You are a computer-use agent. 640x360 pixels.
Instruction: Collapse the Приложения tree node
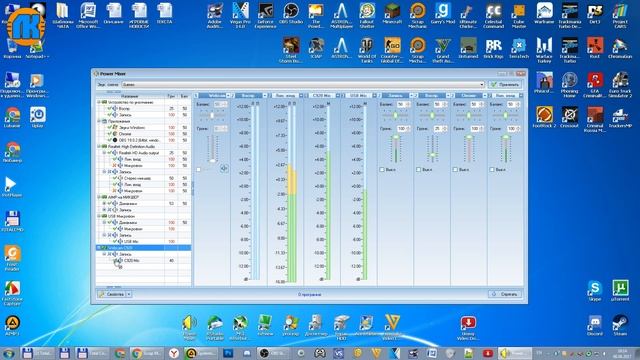pos(99,121)
